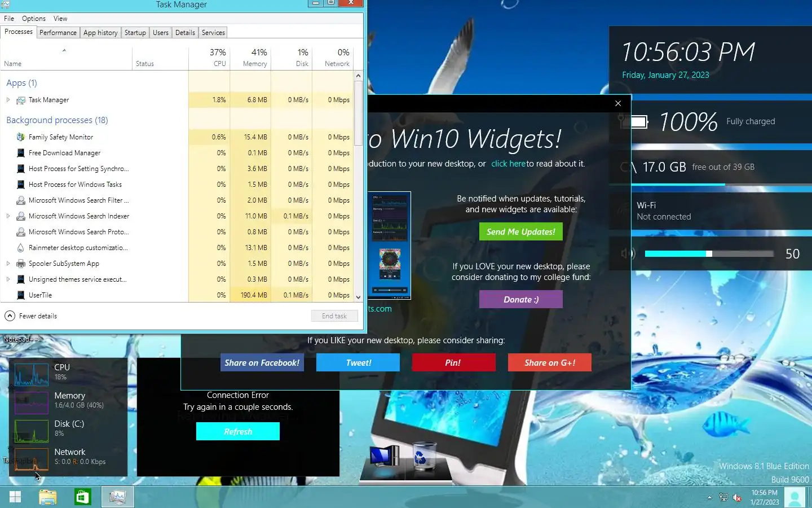Screen dimensions: 812x508
Task: Click the disk free space bar under 17.0 GB
Action: [x=710, y=185]
